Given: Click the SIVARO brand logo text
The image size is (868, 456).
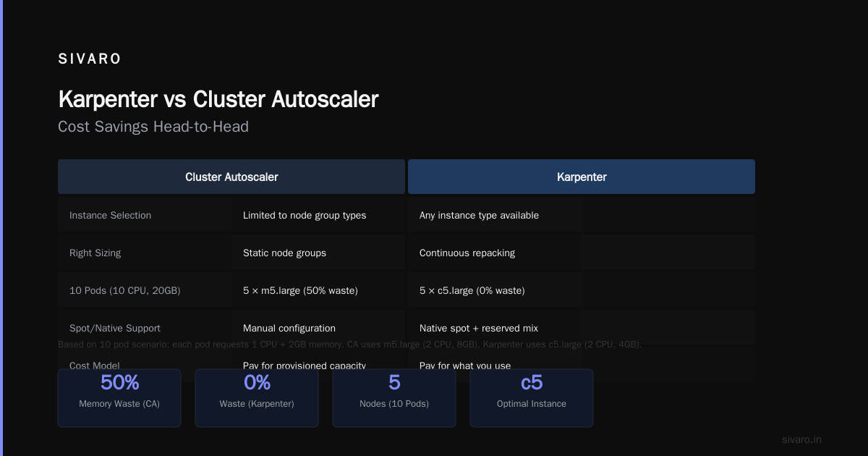Looking at the screenshot, I should tap(90, 59).
